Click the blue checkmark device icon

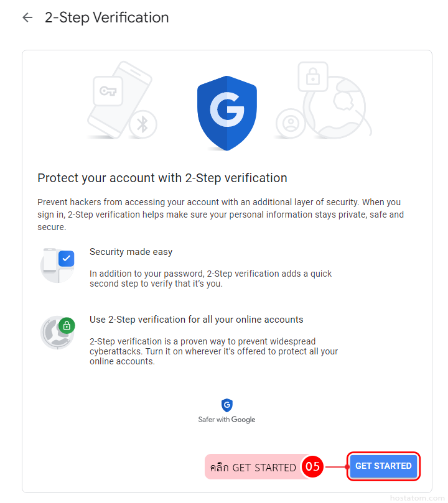[x=58, y=264]
